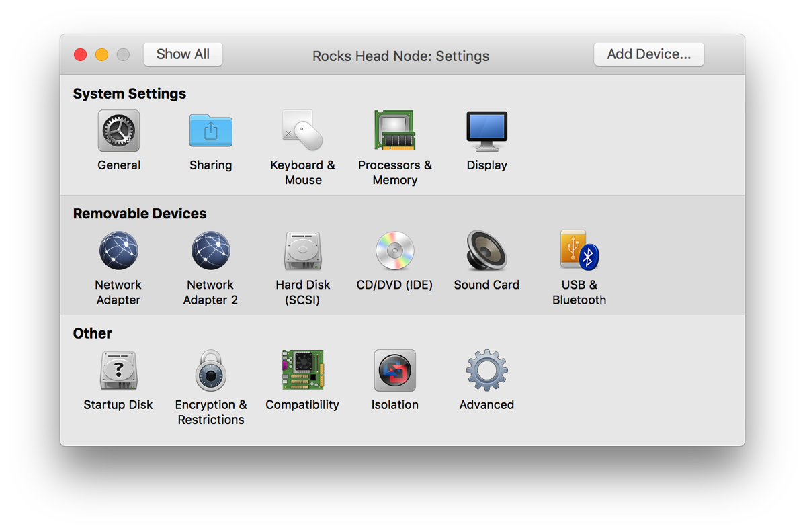
Task: Open the Advanced gear icon
Action: (486, 371)
